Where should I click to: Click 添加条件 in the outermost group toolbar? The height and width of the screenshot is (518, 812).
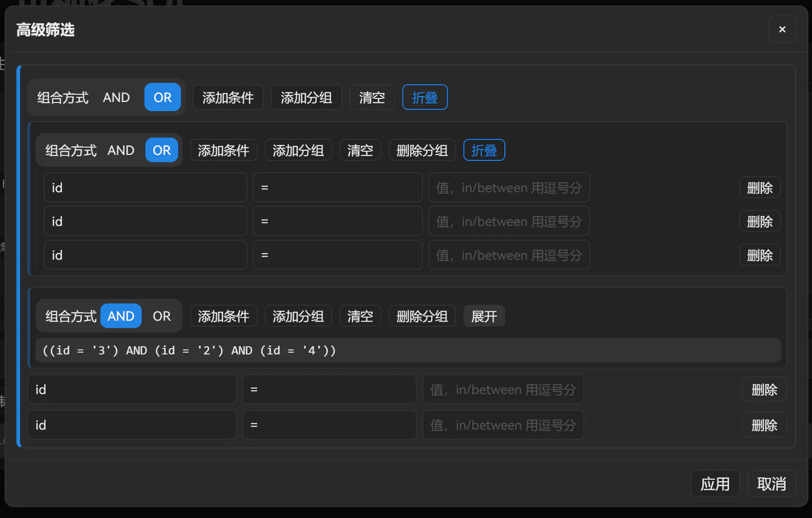[x=228, y=97]
